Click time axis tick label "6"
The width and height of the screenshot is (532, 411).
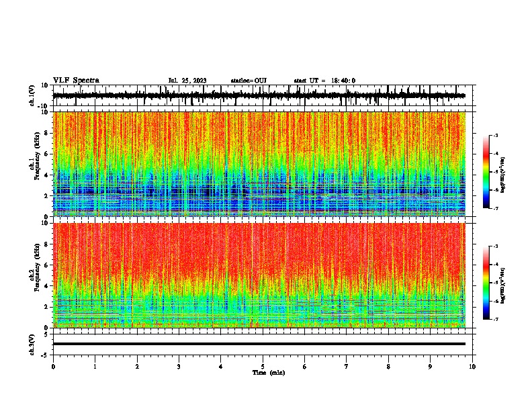305,367
